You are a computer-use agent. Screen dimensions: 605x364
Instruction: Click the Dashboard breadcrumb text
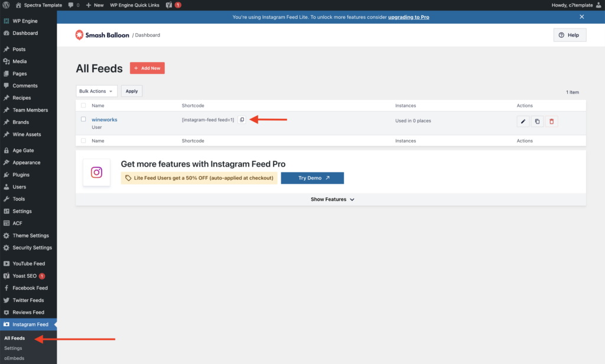[x=147, y=35]
